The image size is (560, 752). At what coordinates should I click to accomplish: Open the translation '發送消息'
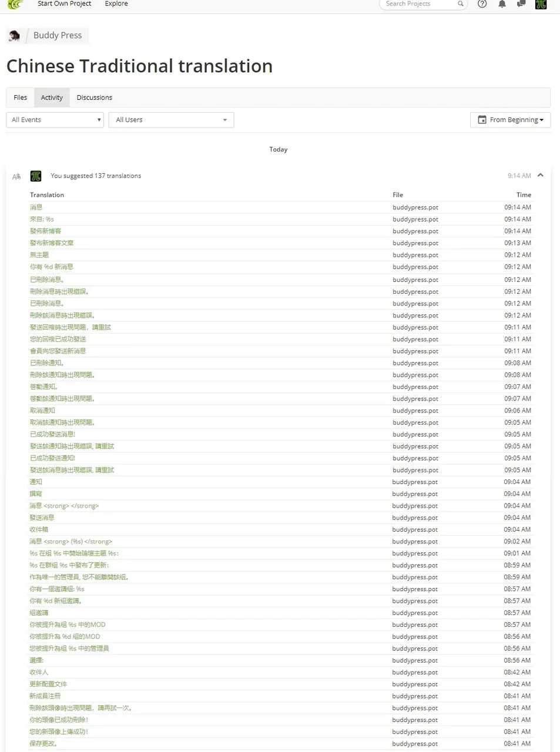[x=42, y=518]
